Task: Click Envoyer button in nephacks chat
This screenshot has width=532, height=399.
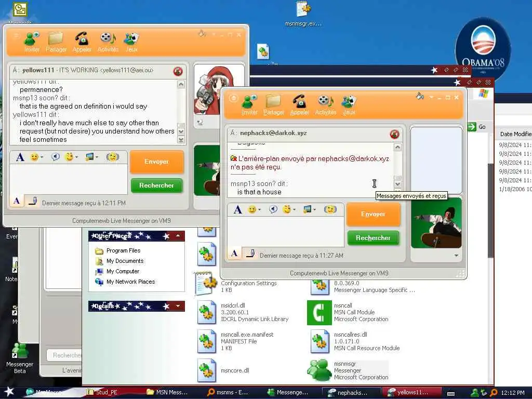Action: point(373,214)
